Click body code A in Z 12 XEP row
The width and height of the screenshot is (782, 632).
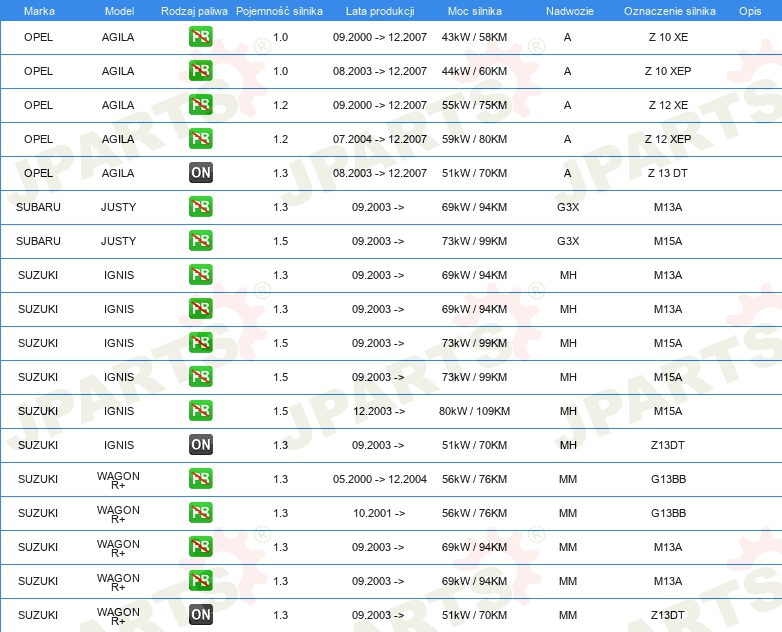pos(568,139)
